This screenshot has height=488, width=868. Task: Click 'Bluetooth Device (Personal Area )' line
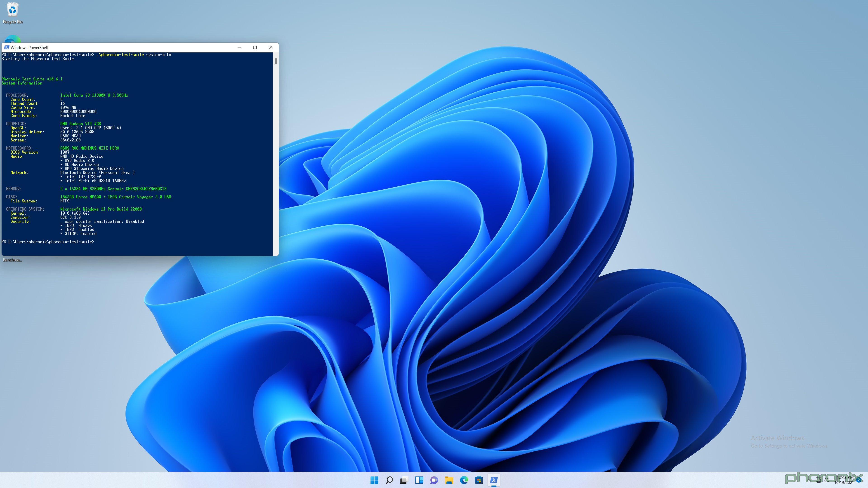coord(97,172)
